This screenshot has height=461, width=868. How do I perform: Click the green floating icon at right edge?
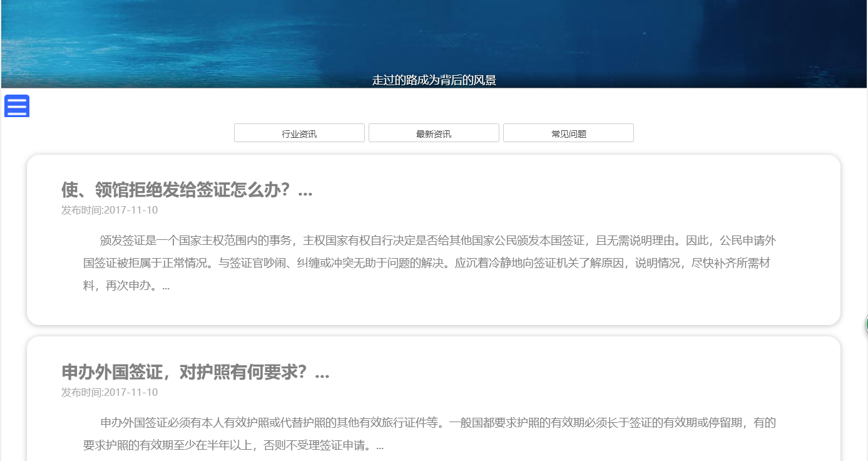point(866,324)
